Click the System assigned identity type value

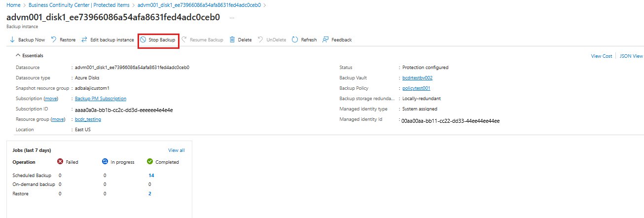pyautogui.click(x=420, y=109)
